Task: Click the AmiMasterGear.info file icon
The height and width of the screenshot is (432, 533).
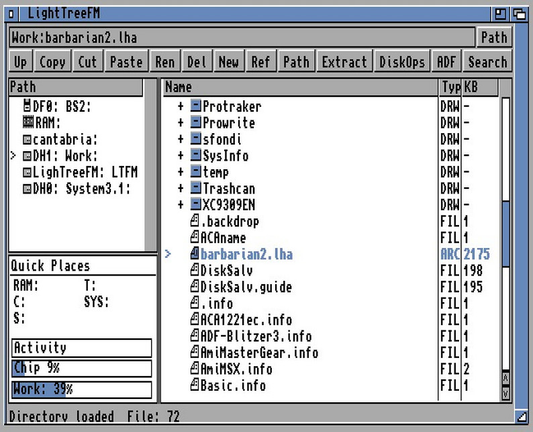Action: 194,352
